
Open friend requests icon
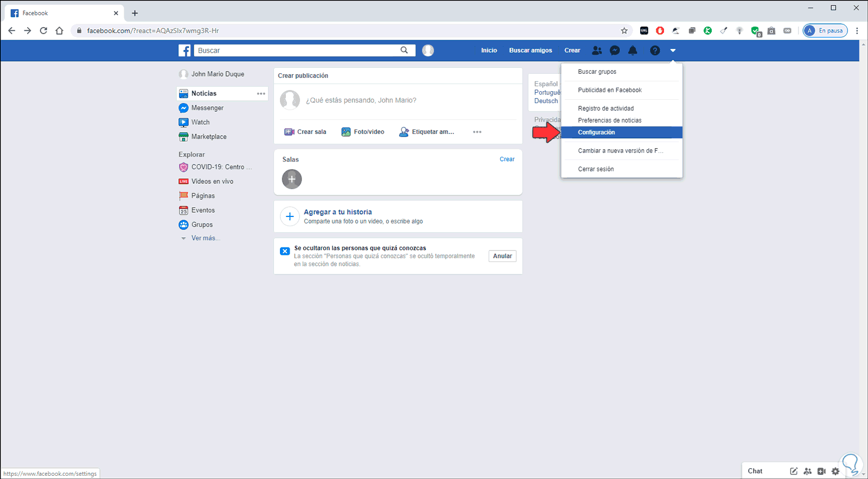tap(597, 50)
